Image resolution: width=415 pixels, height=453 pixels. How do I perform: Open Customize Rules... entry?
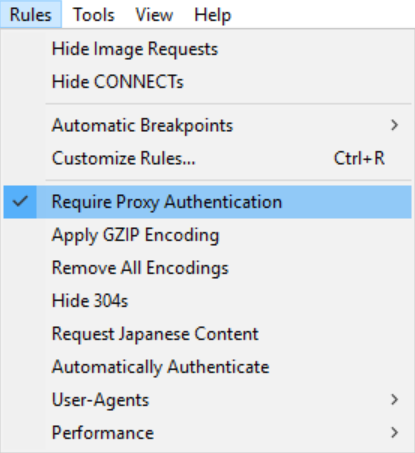(207, 158)
